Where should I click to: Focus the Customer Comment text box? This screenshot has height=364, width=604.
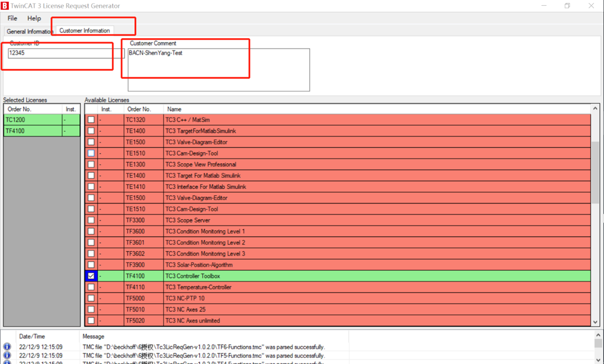point(219,70)
